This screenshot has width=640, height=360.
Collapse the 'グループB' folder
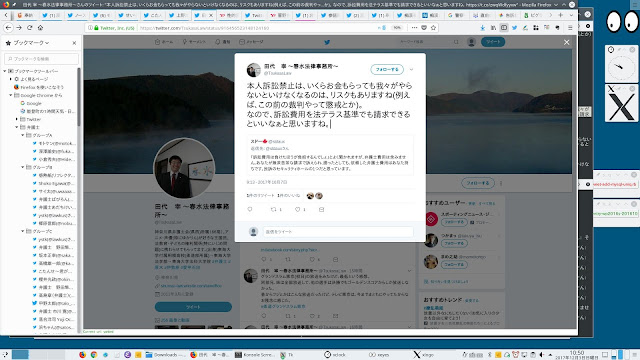(x=23, y=167)
